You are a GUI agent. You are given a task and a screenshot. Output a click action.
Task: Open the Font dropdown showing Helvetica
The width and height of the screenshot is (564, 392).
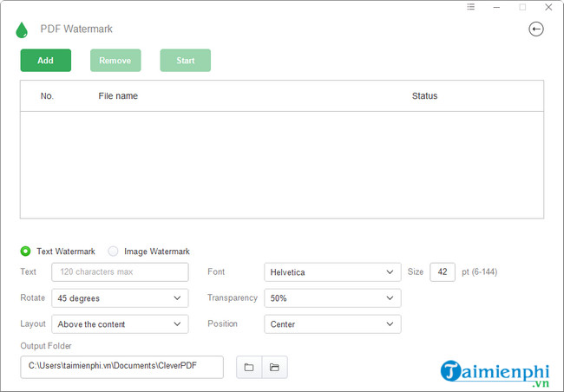(x=332, y=272)
